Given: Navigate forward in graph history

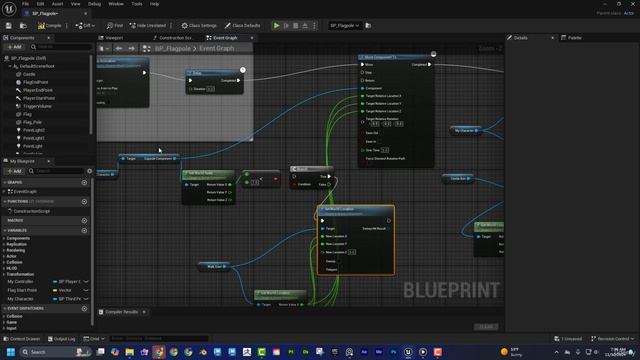Looking at the screenshot, I should (x=131, y=49).
